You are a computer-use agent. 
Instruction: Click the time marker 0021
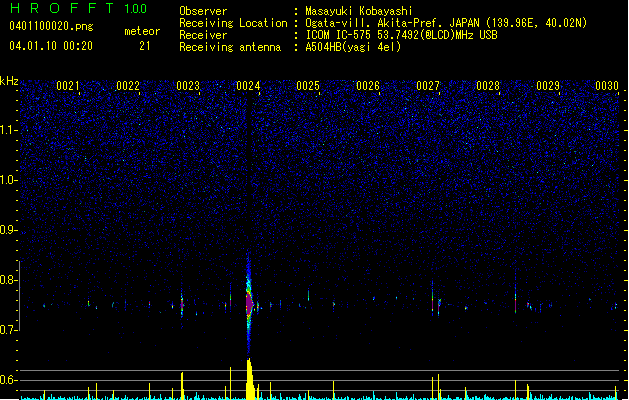[68, 86]
